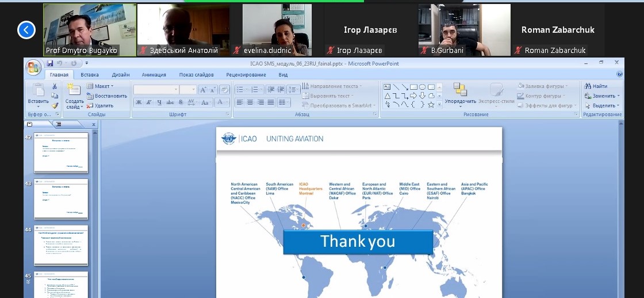This screenshot has width=644, height=298.
Task: Select the Format Painter brush icon
Action: pyautogui.click(x=55, y=105)
